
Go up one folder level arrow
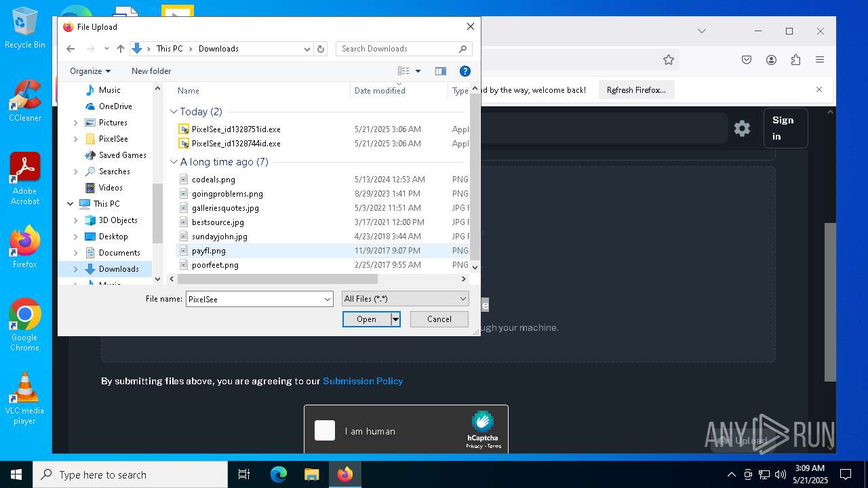point(121,49)
